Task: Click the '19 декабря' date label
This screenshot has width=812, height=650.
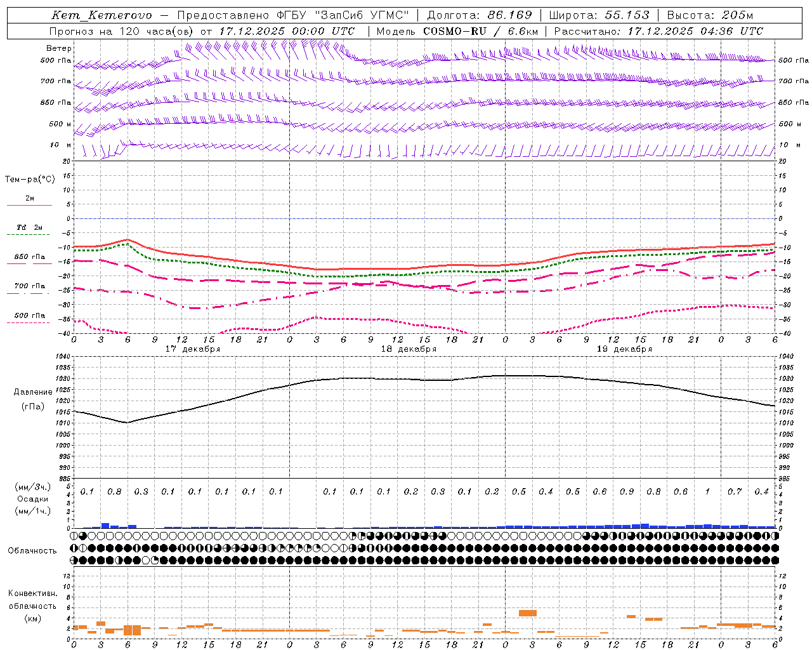Action: 624,349
